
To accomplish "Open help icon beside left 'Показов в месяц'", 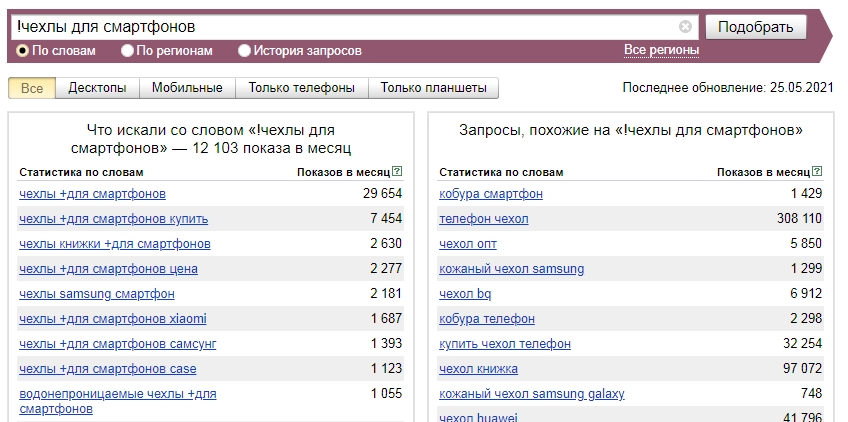I will pos(398,172).
